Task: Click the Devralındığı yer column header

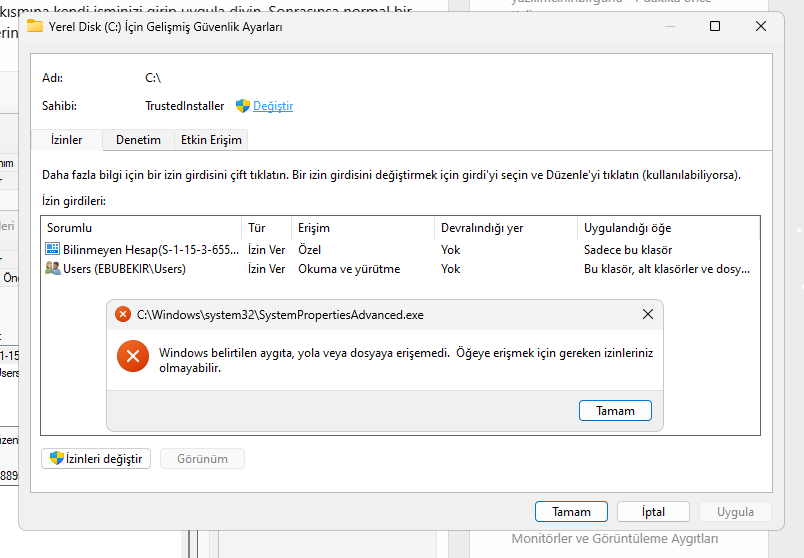Action: [x=506, y=228]
